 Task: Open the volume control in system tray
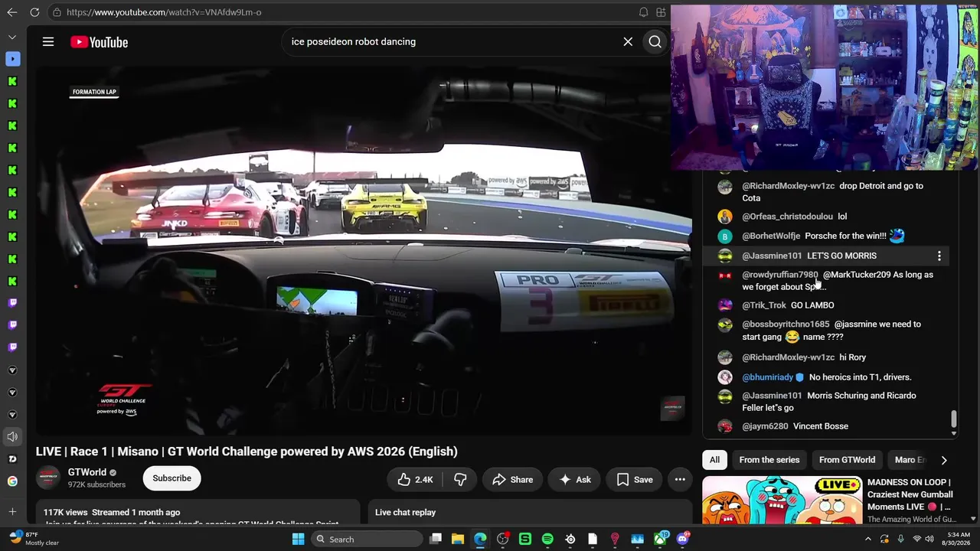930,540
